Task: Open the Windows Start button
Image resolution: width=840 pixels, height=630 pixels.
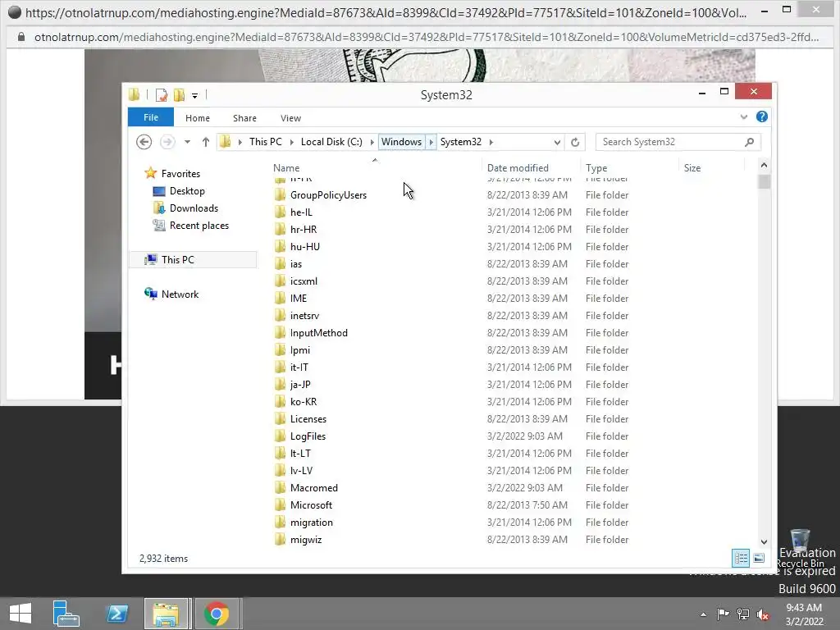Action: coord(21,614)
